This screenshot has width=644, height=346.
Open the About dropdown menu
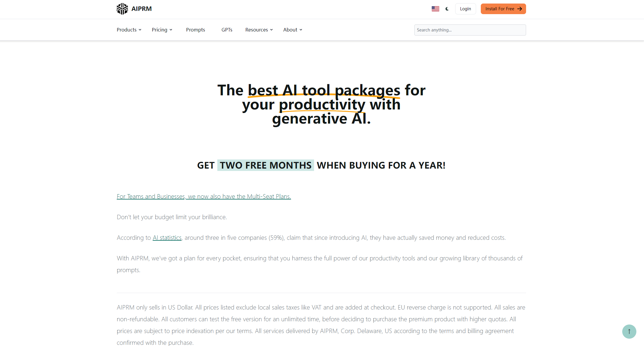(293, 30)
